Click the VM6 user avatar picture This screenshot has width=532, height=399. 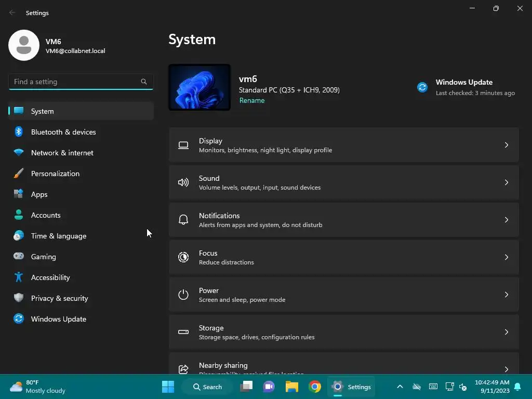click(24, 45)
